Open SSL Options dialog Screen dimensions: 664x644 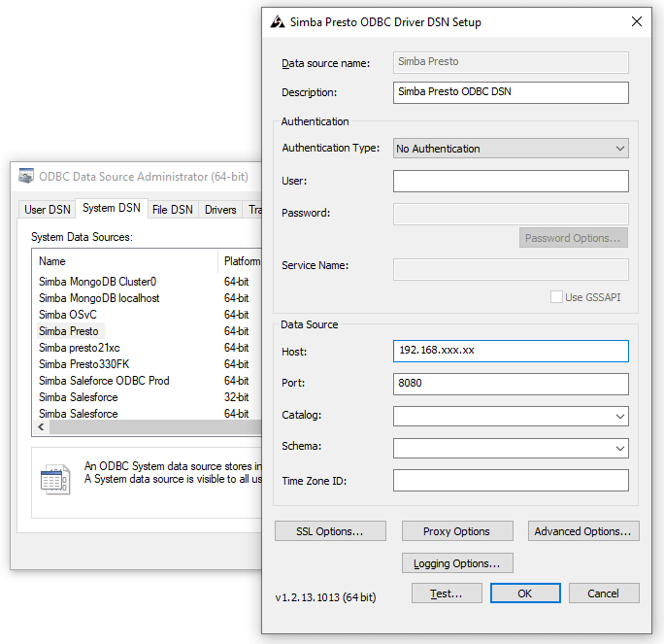(x=330, y=531)
